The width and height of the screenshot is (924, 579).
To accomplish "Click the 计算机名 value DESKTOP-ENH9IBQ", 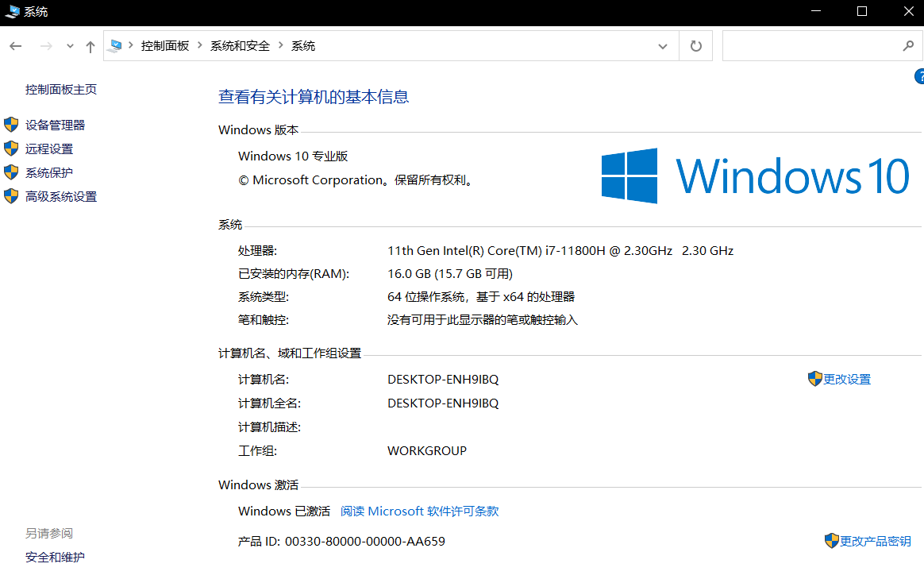I will (443, 379).
